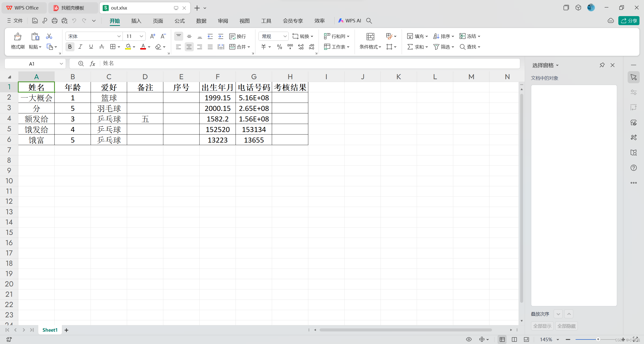Pin the selection pane (选择窗格)
644x344 pixels.
click(x=602, y=65)
